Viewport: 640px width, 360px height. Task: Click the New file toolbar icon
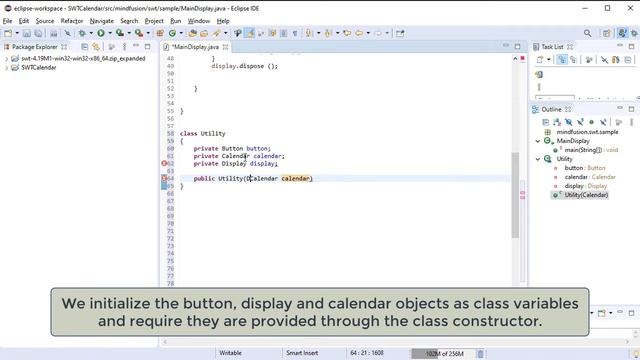click(x=8, y=33)
